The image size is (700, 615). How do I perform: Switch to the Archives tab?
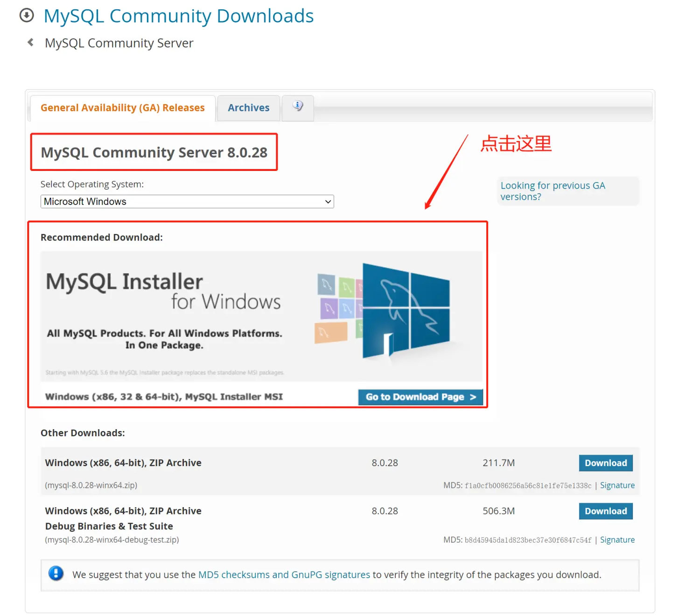coord(248,108)
